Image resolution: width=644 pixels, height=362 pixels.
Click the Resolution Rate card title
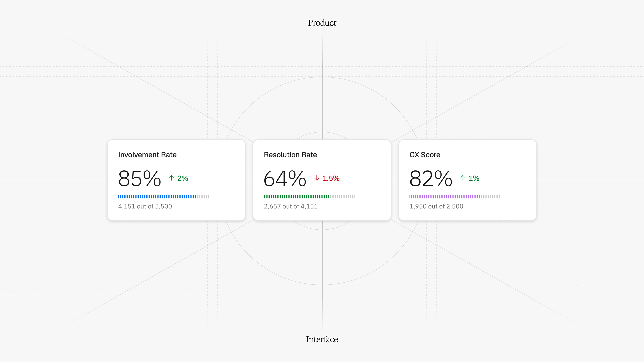point(290,155)
